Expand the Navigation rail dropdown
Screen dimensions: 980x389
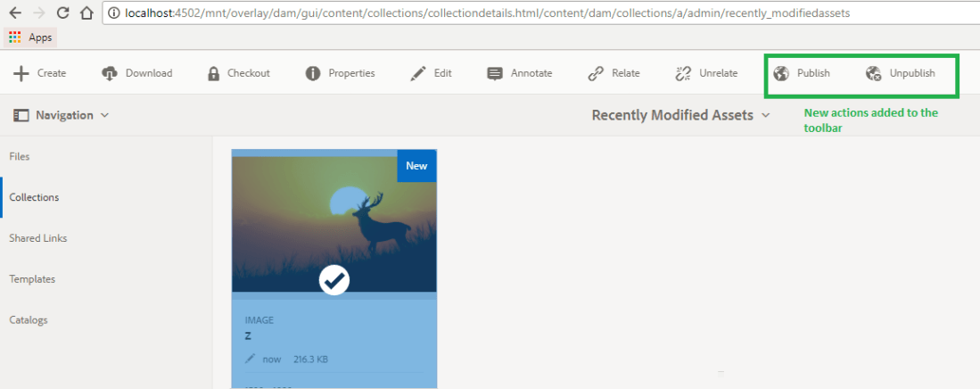tap(62, 115)
